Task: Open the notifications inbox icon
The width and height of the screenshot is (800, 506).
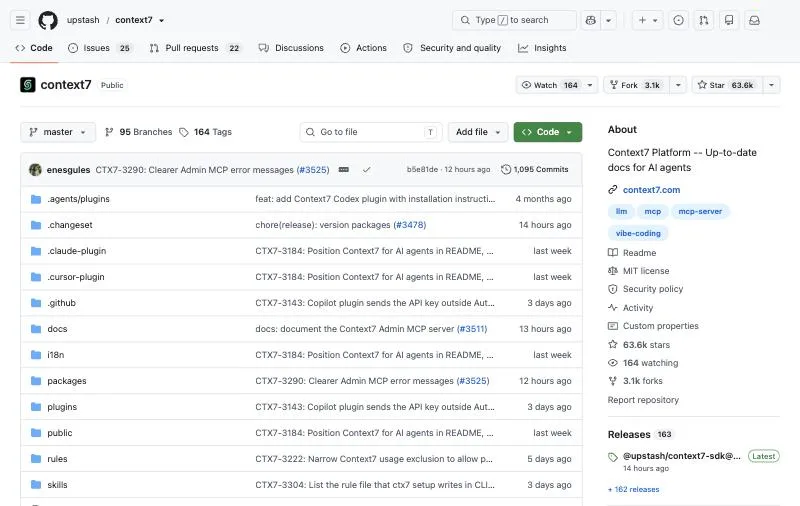Action: pyautogui.click(x=754, y=20)
